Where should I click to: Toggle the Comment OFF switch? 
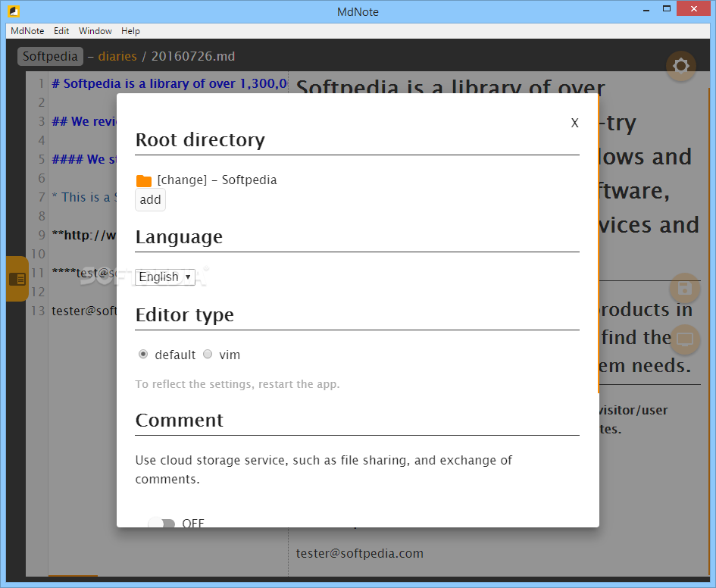(161, 523)
